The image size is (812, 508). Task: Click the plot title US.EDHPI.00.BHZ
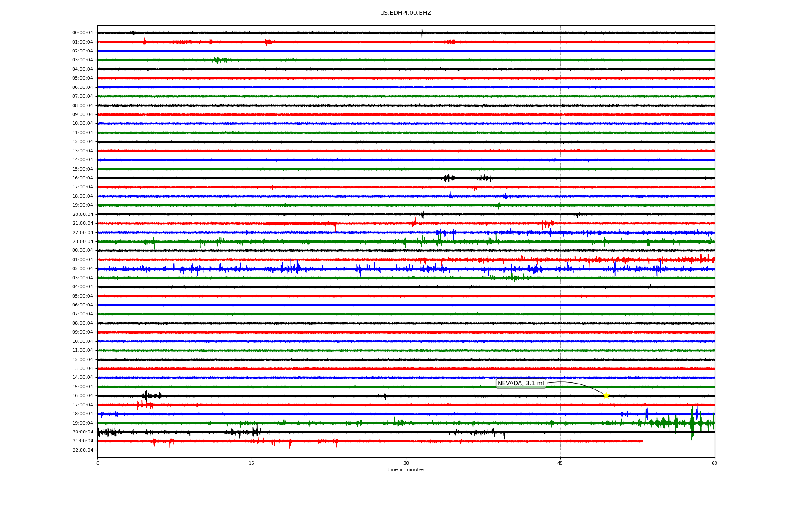(x=405, y=13)
